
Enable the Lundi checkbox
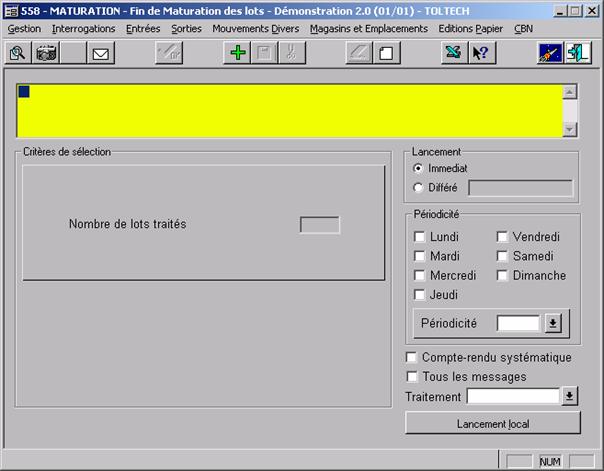(x=420, y=237)
